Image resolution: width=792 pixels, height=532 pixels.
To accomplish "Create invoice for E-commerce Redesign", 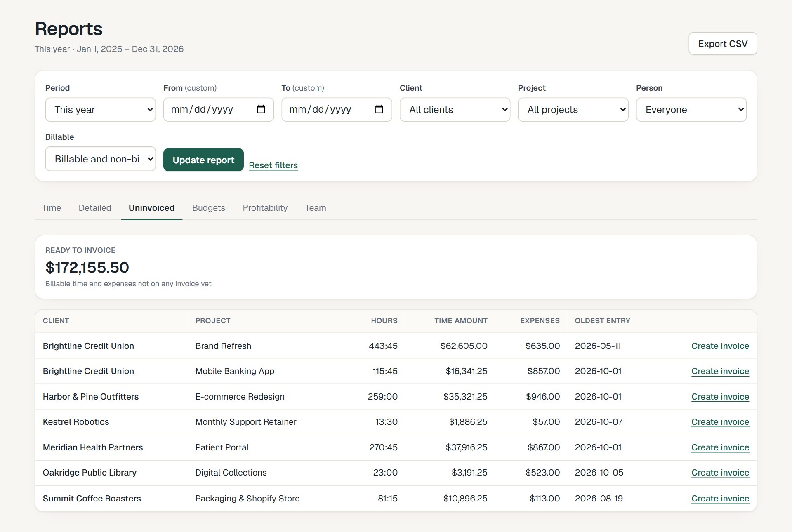I will 720,397.
